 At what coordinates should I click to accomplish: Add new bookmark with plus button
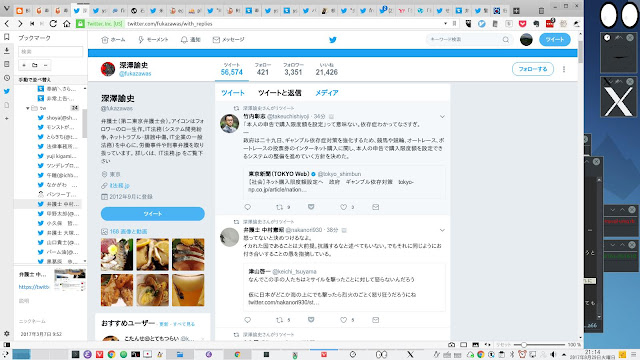pyautogui.click(x=24, y=65)
